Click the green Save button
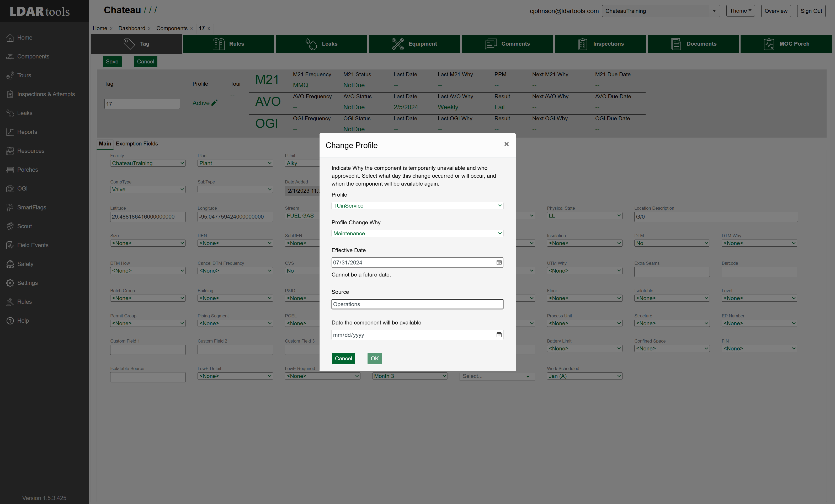The image size is (835, 504). pyautogui.click(x=112, y=62)
